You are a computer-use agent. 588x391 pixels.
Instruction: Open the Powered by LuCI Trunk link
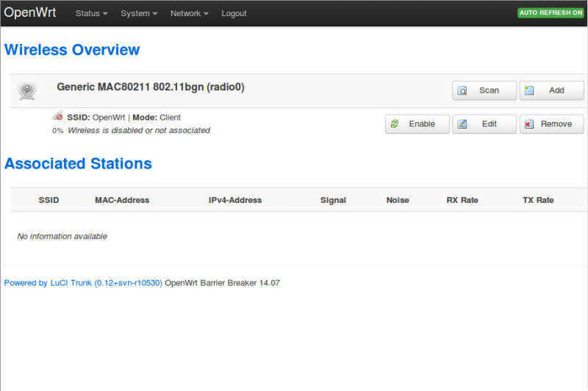[x=83, y=282]
